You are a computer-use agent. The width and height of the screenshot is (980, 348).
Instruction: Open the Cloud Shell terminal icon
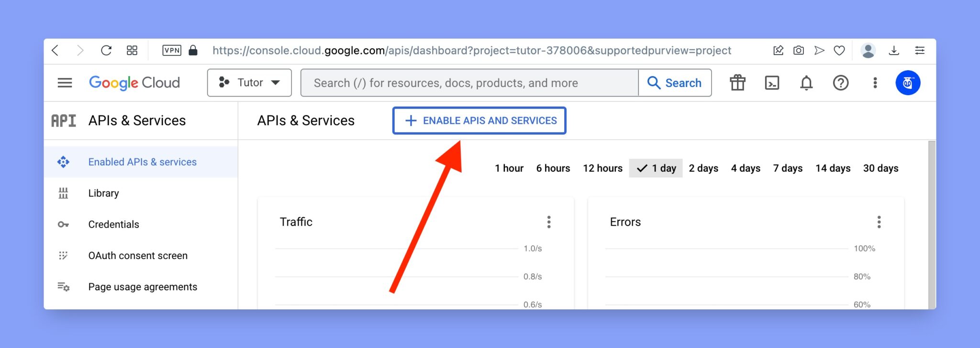click(771, 82)
